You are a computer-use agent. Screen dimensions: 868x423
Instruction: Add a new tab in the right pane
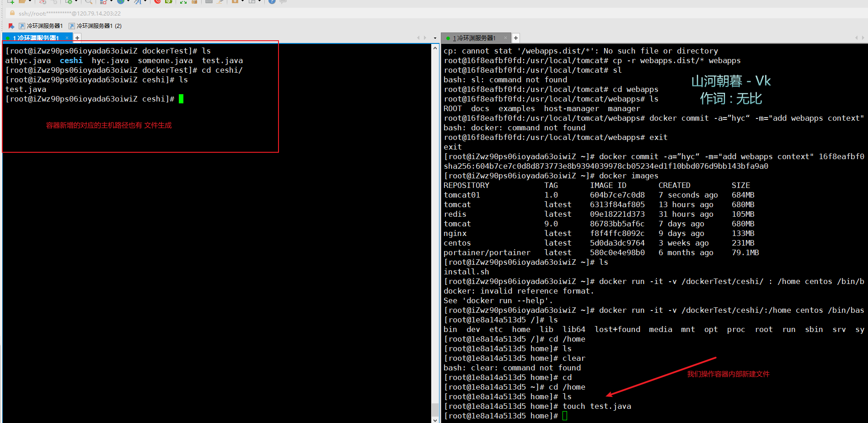tap(515, 38)
